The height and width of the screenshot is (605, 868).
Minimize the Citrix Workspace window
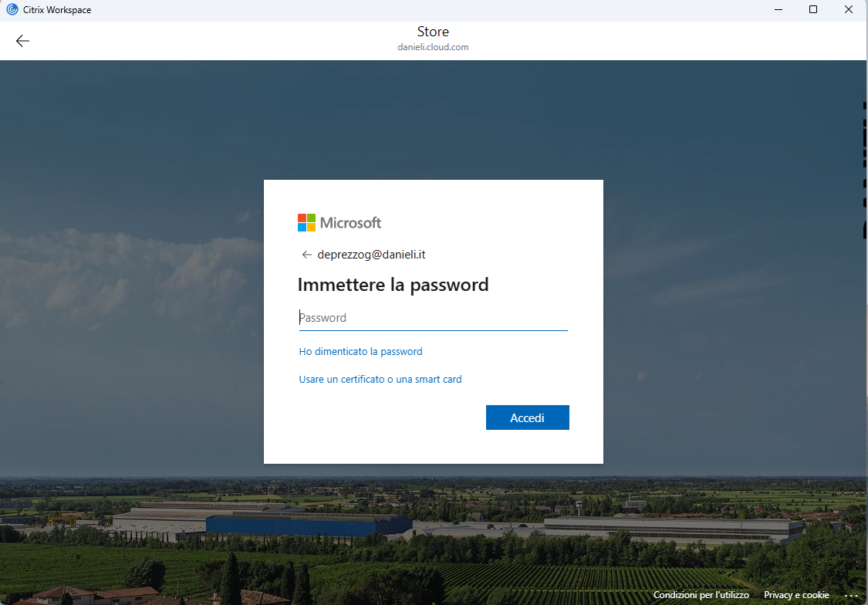click(x=778, y=9)
